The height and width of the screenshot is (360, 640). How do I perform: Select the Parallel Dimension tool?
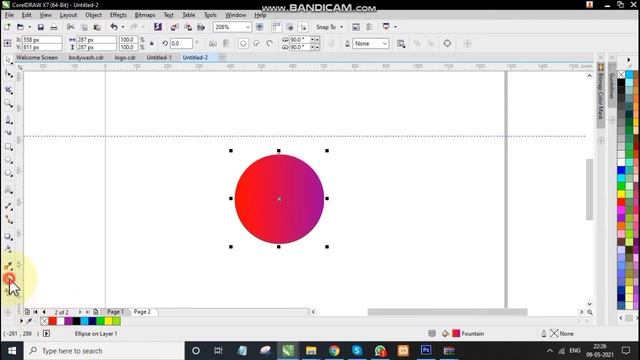(x=8, y=206)
